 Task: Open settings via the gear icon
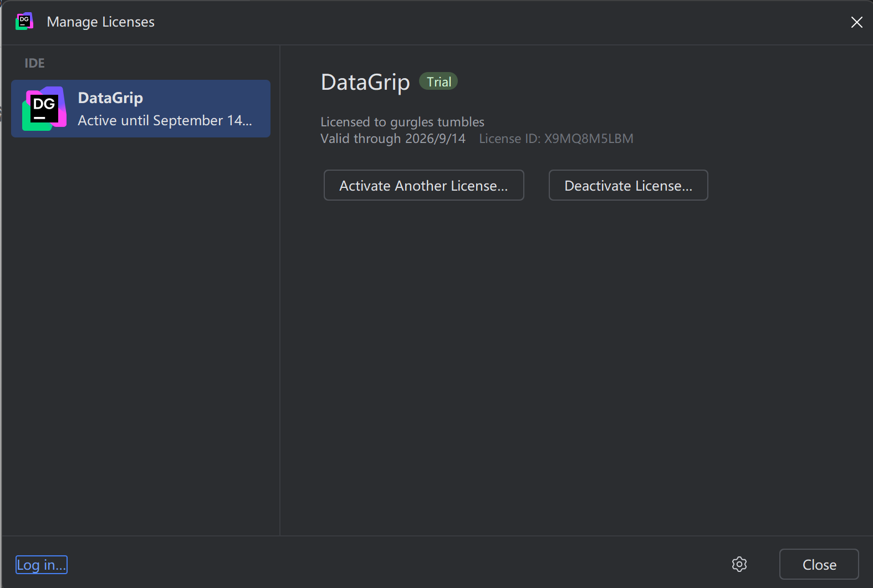point(739,564)
